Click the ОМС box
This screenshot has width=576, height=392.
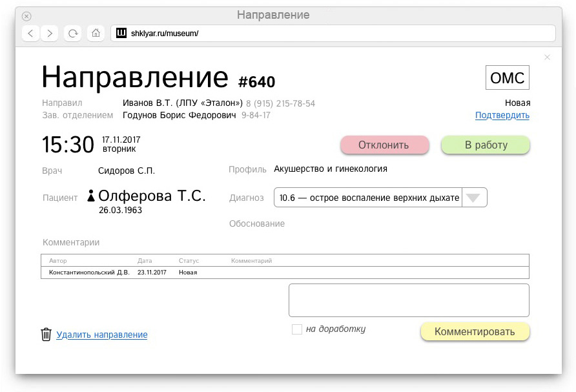508,77
